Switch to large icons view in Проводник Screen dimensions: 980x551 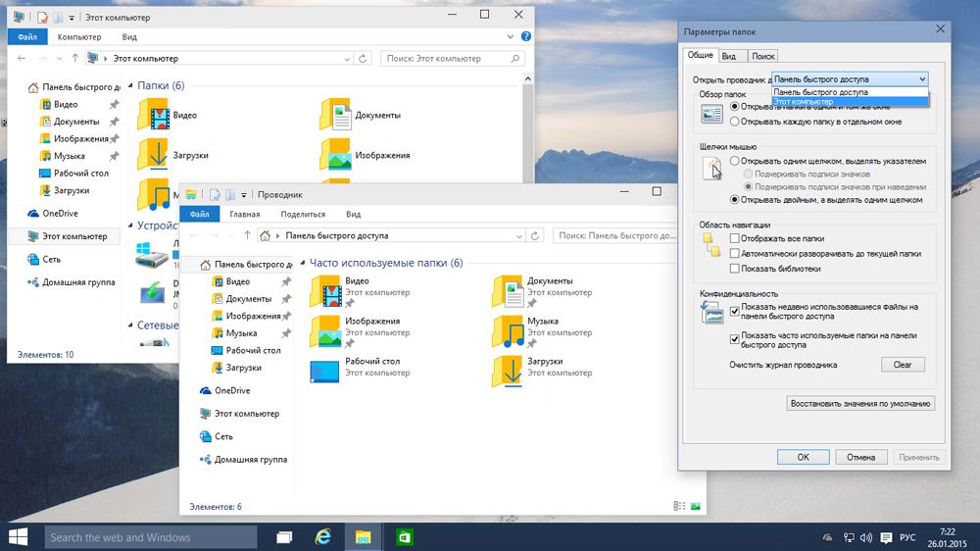click(696, 506)
